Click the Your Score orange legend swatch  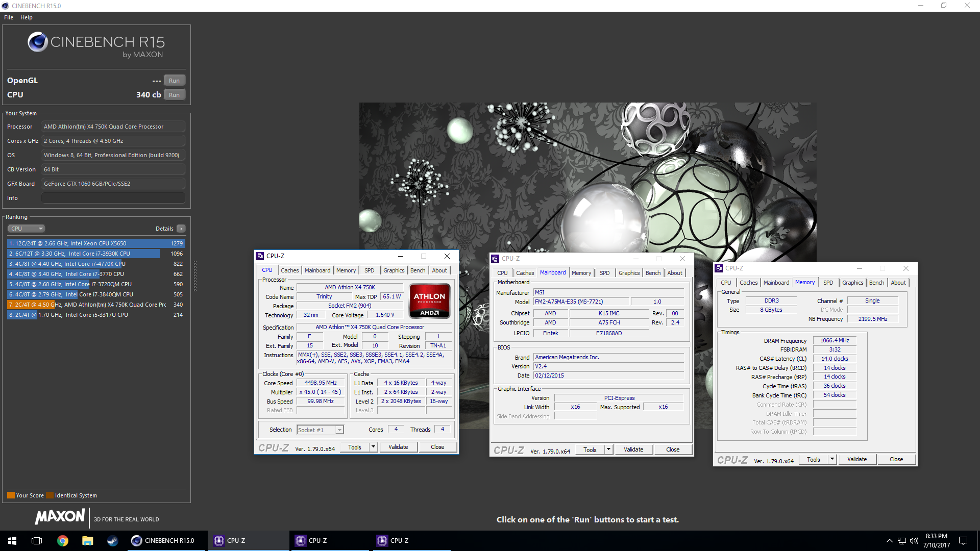(11, 495)
